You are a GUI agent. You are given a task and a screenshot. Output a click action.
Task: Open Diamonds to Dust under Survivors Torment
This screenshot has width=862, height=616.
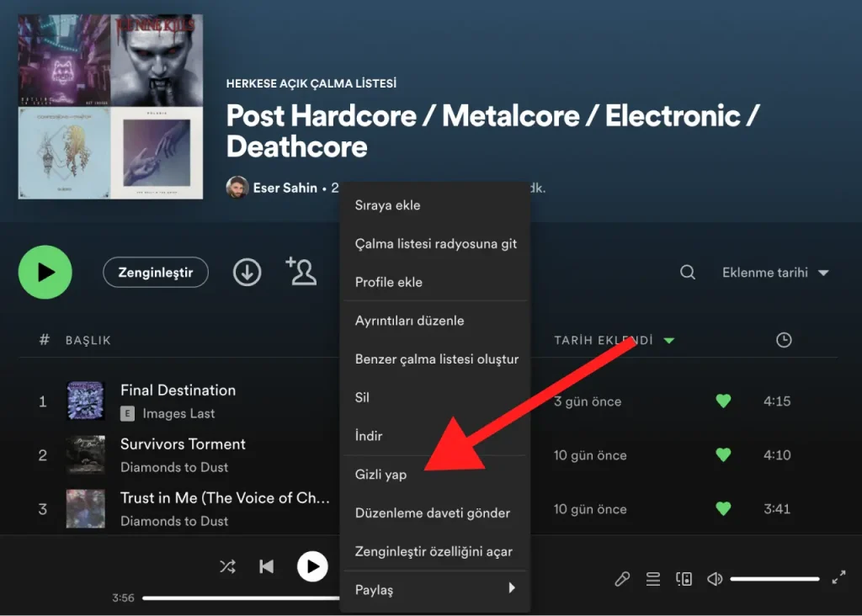(174, 467)
